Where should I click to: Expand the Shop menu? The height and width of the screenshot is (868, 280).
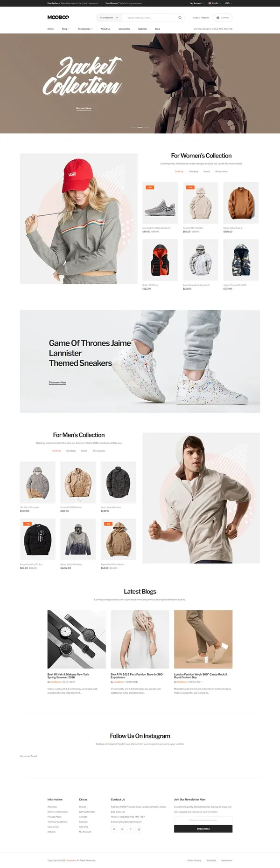(x=65, y=29)
